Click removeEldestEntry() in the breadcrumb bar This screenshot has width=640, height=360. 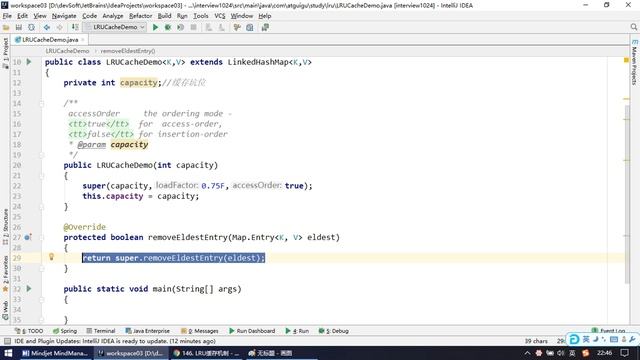128,51
